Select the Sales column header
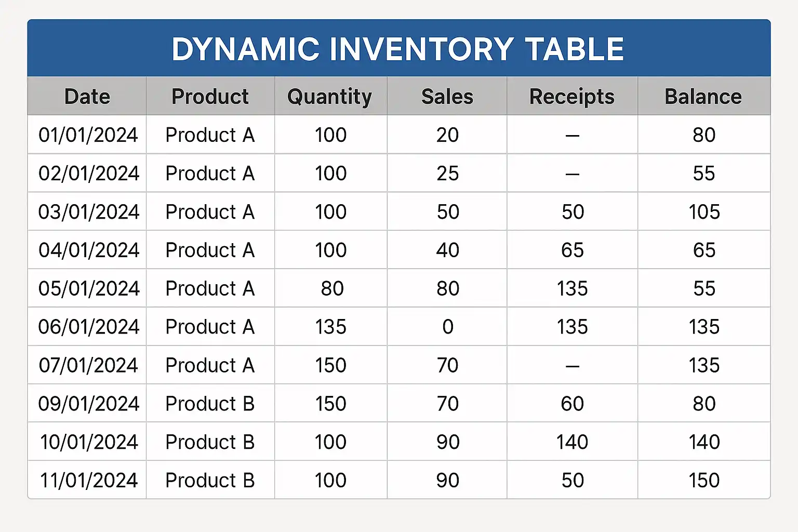Image resolution: width=798 pixels, height=532 pixels. point(447,97)
